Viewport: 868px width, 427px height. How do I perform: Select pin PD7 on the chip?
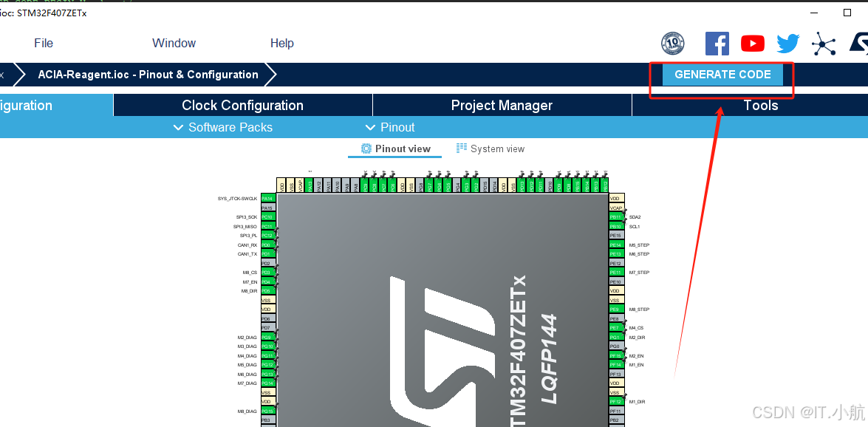point(268,328)
